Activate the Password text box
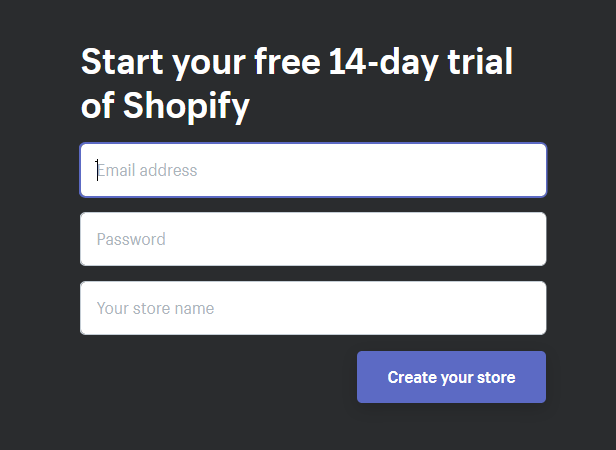The image size is (616, 450). pos(313,239)
